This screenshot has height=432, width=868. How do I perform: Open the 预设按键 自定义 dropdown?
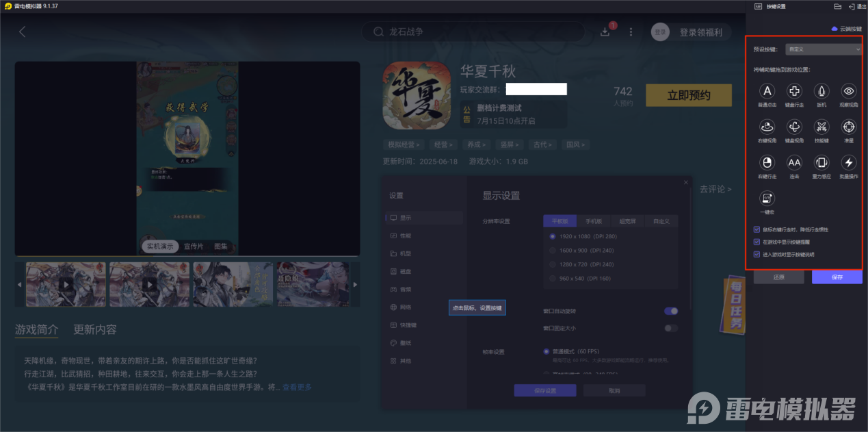823,49
